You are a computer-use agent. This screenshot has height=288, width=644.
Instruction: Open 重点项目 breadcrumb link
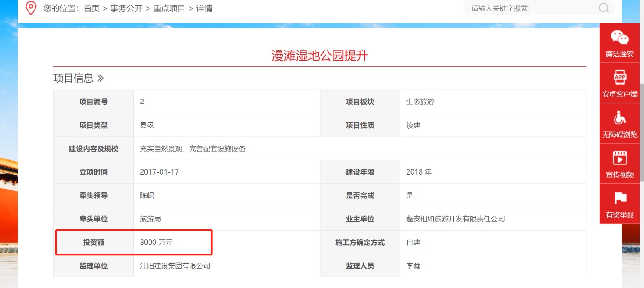[x=169, y=8]
